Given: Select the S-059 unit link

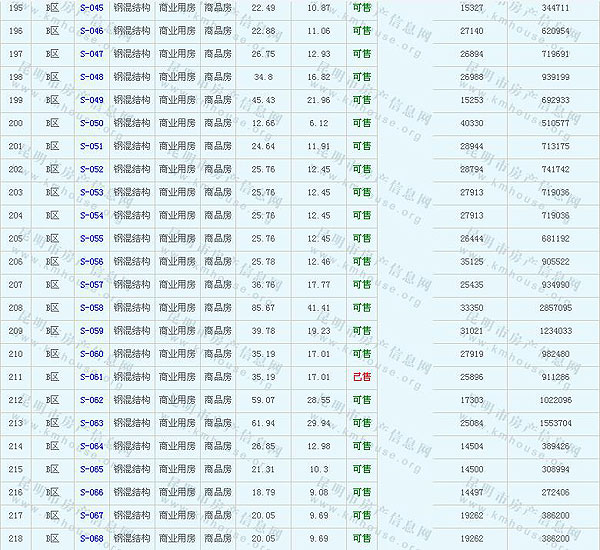Looking at the screenshot, I should (x=91, y=331).
